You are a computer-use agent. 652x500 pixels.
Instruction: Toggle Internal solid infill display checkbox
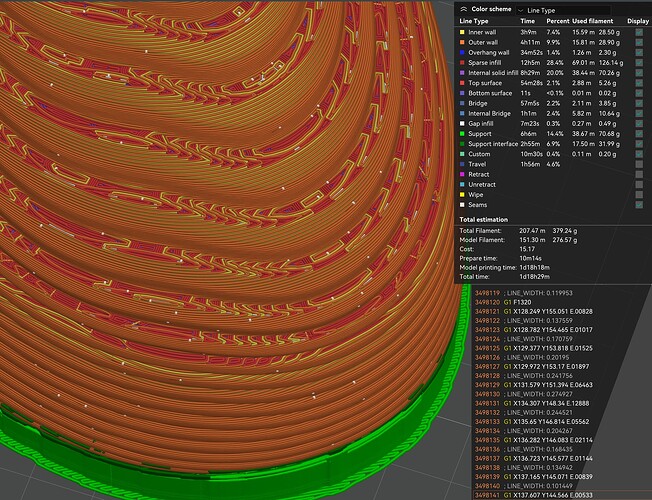point(639,73)
